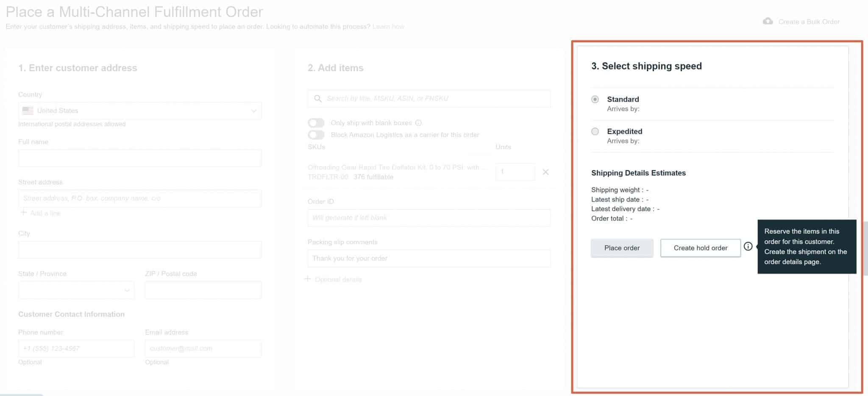Click the page vertical scrollbar

865,248
